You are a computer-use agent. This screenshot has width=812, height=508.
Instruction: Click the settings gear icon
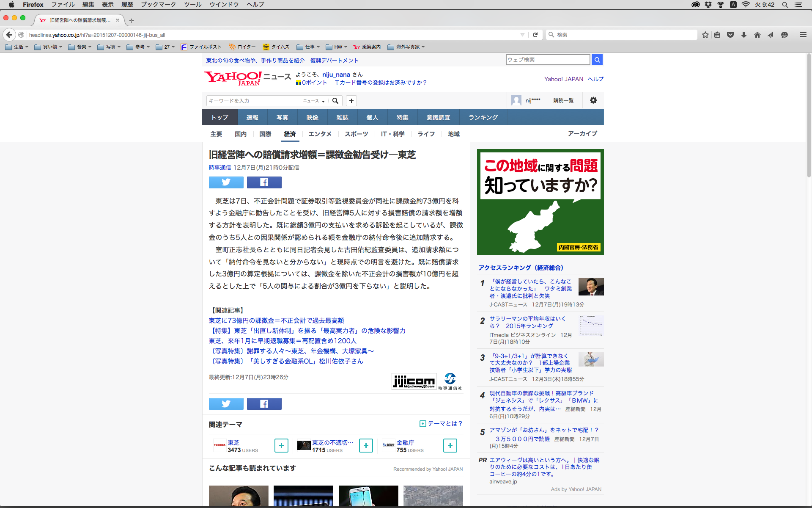[x=593, y=100]
